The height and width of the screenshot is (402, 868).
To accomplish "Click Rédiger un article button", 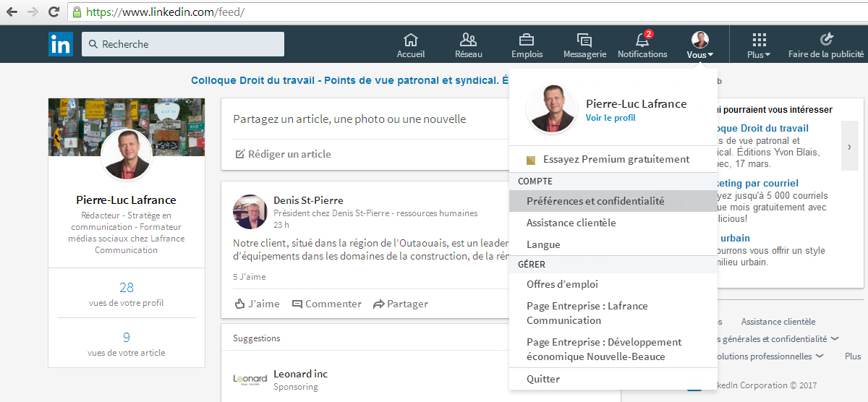I will click(283, 154).
